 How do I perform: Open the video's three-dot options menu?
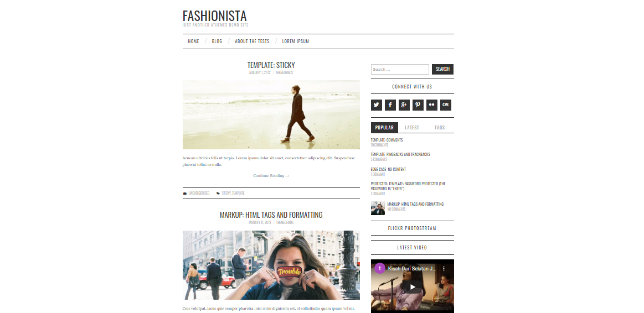(444, 268)
